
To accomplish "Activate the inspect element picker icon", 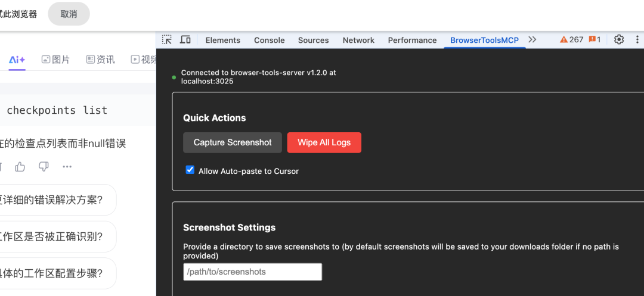I will (x=168, y=40).
